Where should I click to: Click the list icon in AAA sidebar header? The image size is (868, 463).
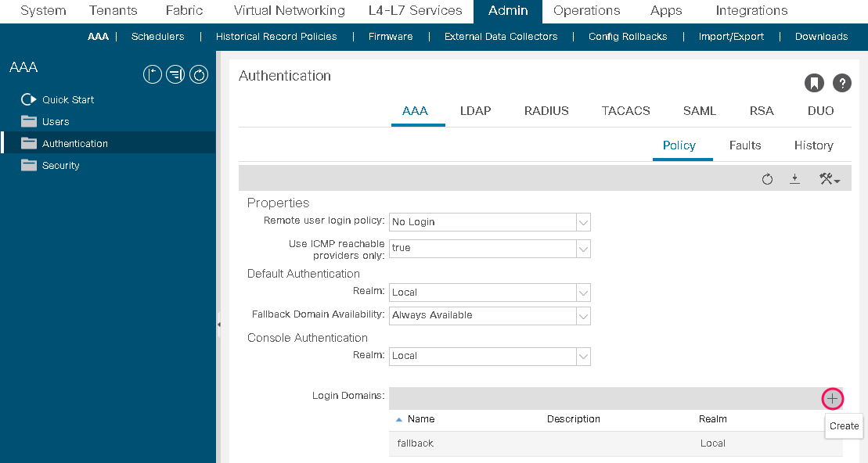tap(175, 74)
